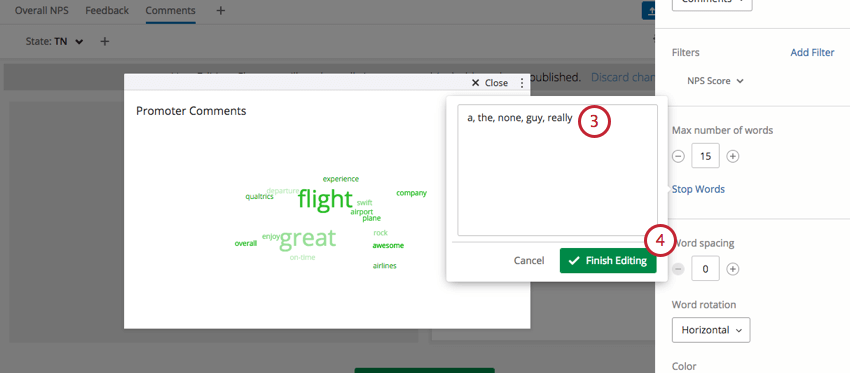This screenshot has height=373, width=850.
Task: Add a new dashboard page with plus icon
Action: [x=221, y=10]
